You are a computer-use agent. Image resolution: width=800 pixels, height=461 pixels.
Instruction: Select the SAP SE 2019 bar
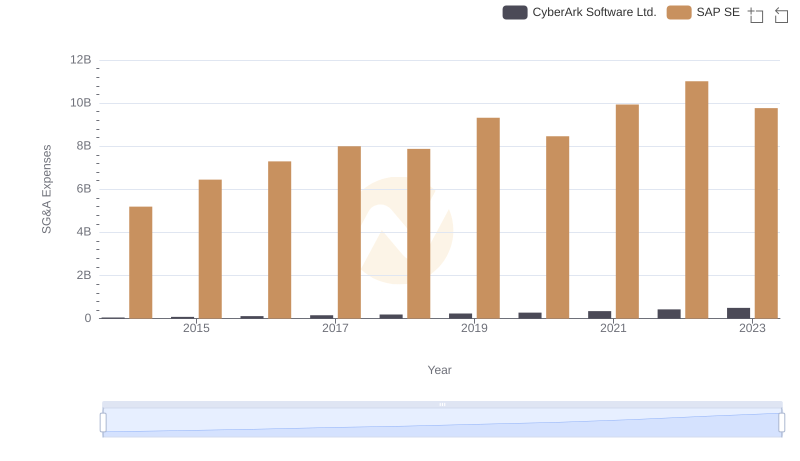[x=488, y=218]
